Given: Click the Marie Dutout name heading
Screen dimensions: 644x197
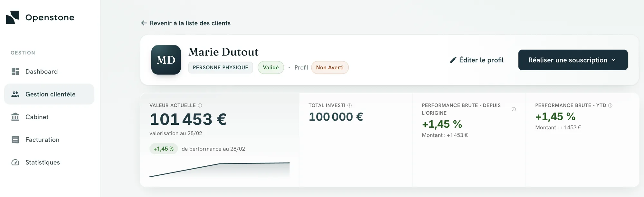Looking at the screenshot, I should [223, 52].
